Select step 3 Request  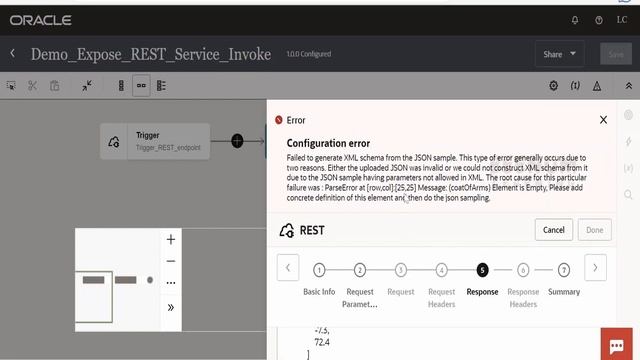401,270
